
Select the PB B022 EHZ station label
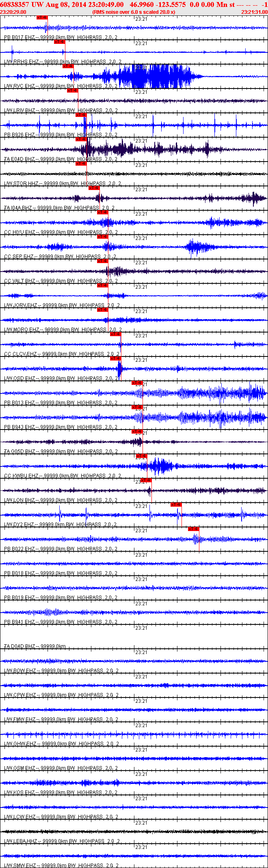(x=61, y=549)
